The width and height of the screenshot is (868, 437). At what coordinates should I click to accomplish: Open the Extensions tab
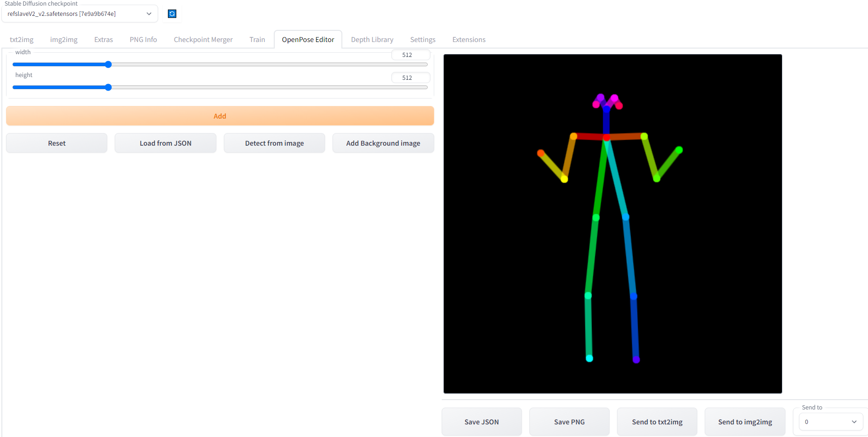469,40
